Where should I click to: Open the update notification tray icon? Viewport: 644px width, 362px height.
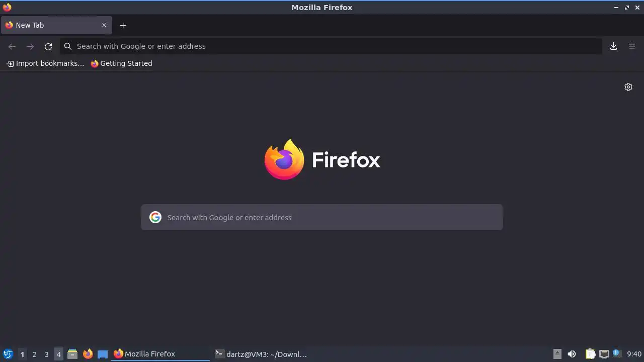(616, 353)
